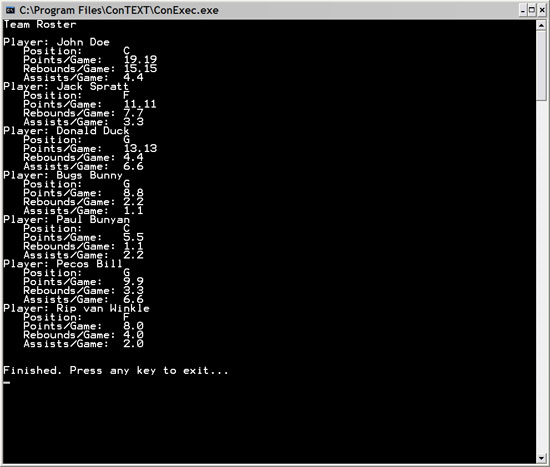The height and width of the screenshot is (467, 550).
Task: Click the Team Roster heading line
Action: click(40, 25)
